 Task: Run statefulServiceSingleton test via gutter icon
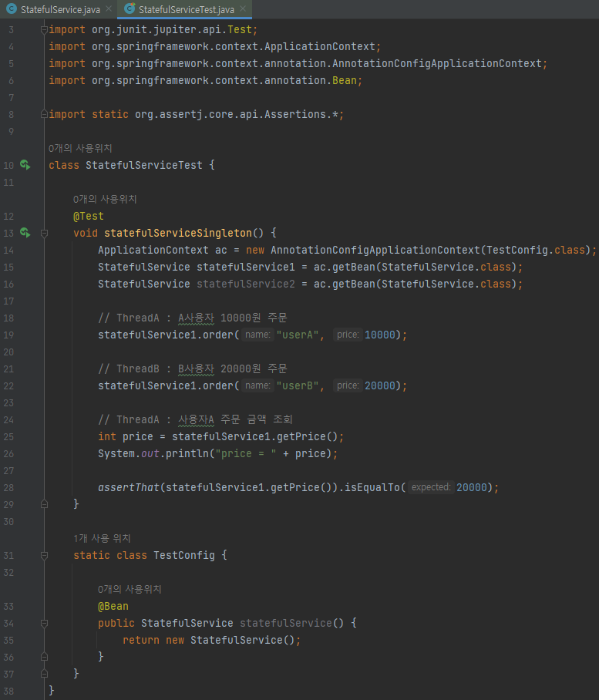25,233
